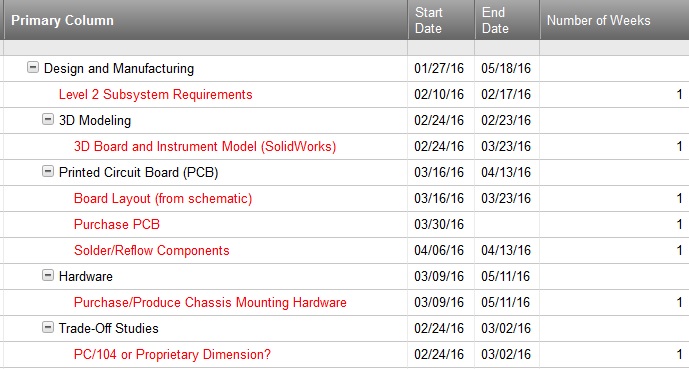The width and height of the screenshot is (689, 369).
Task: Select the Purchase PCB task
Action: 117,224
